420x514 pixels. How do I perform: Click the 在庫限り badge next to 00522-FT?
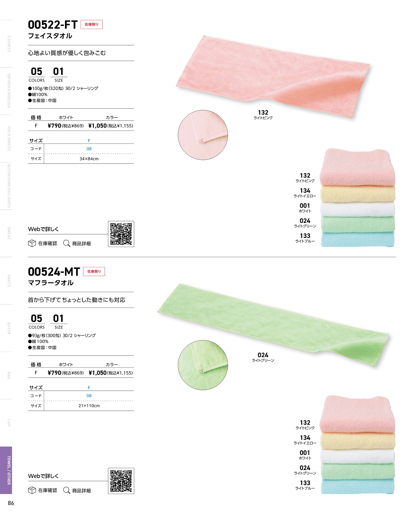tap(92, 25)
